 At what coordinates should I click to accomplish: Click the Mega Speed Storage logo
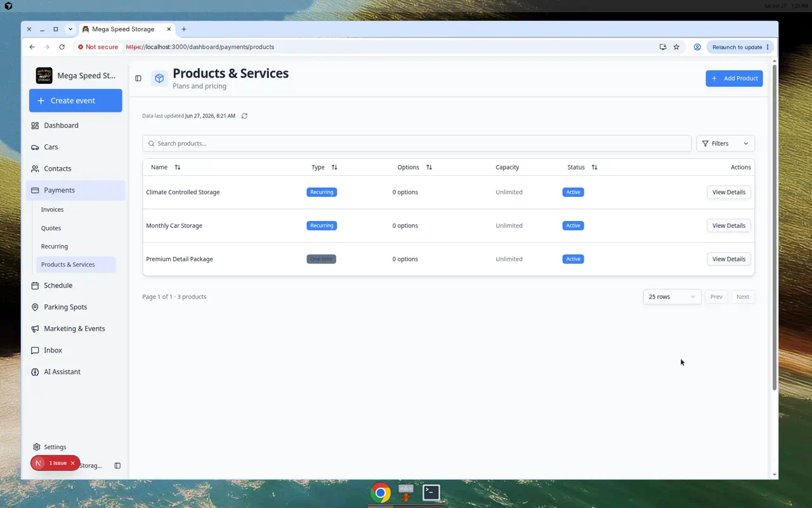[44, 76]
